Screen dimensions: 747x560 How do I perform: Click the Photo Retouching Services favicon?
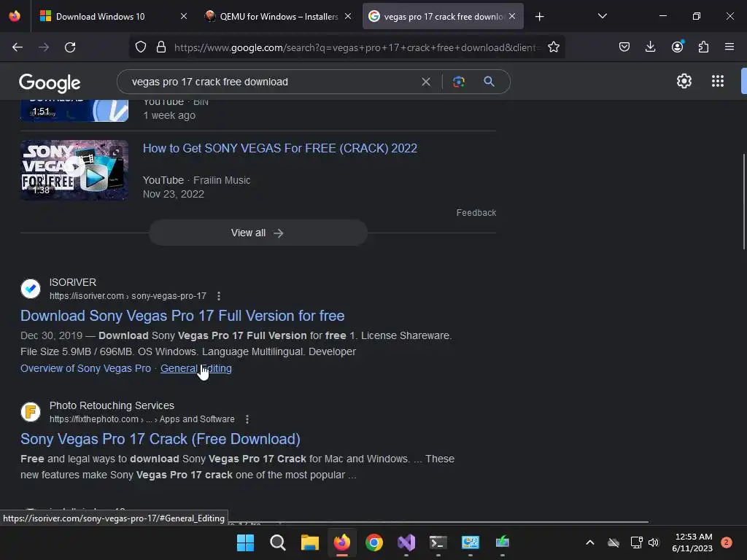click(31, 412)
